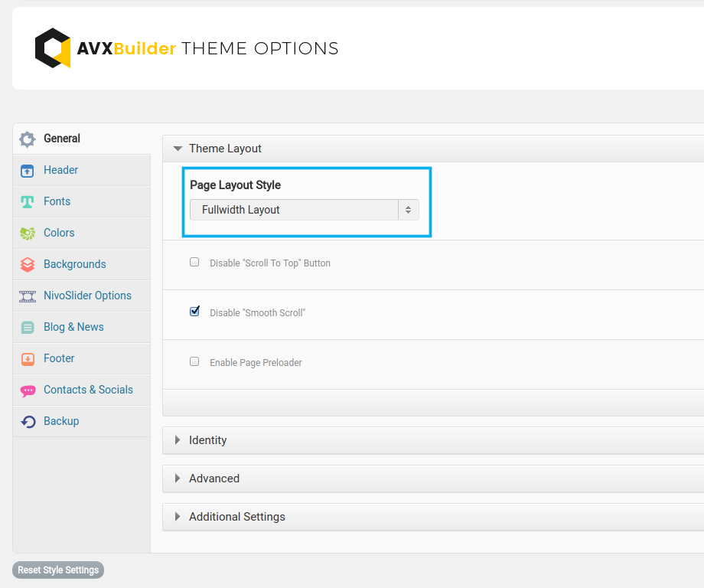Click the AVX Builder logo
This screenshot has height=588, width=704.
[53, 48]
